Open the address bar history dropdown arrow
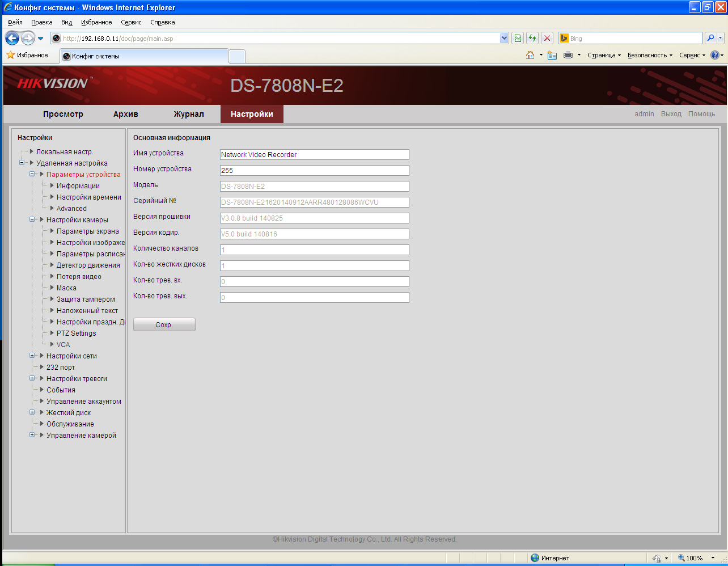 point(505,39)
